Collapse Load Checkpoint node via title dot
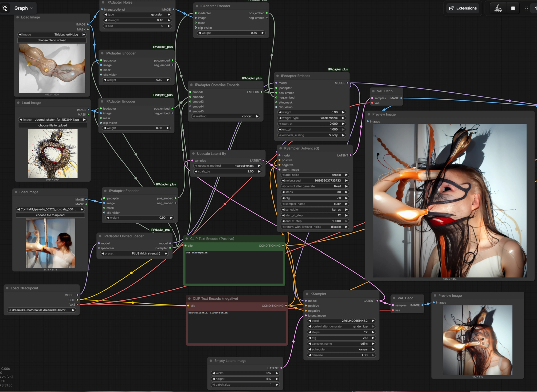This screenshot has height=392, width=537. (7, 288)
